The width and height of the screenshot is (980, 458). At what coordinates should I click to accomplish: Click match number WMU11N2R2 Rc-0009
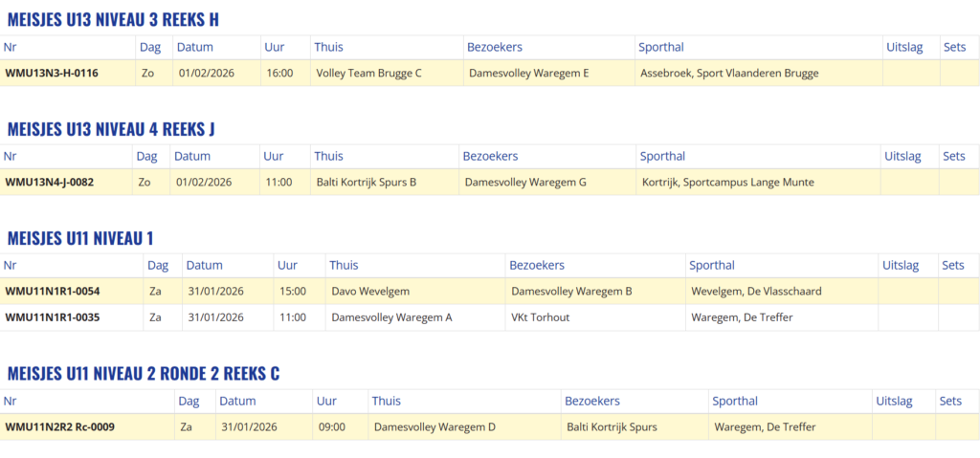pyautogui.click(x=60, y=426)
